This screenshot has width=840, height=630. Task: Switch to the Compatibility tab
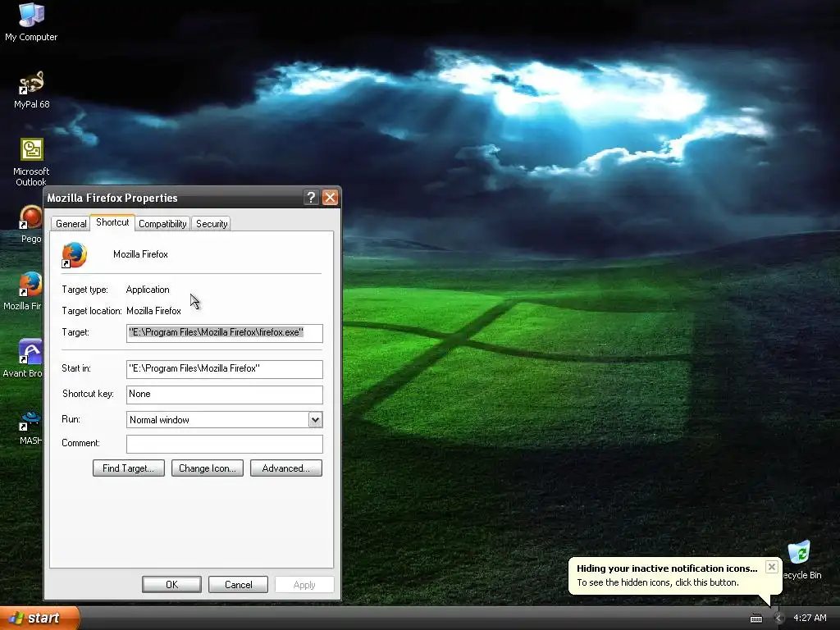[x=162, y=223]
